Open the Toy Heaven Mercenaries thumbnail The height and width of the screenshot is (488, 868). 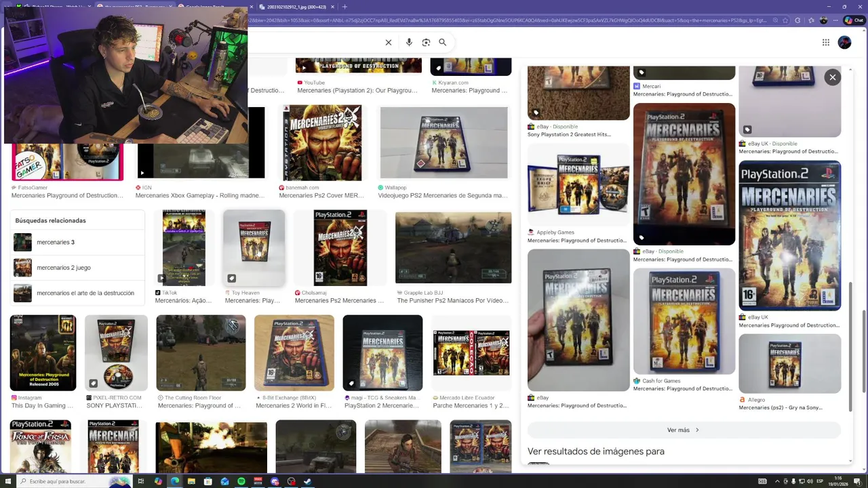coord(254,248)
